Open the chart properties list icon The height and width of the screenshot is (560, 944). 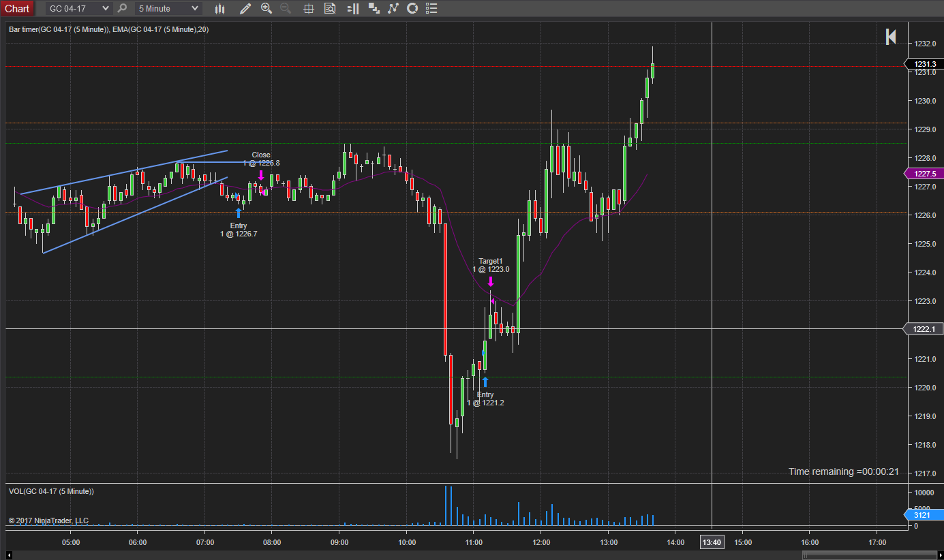pyautogui.click(x=431, y=8)
